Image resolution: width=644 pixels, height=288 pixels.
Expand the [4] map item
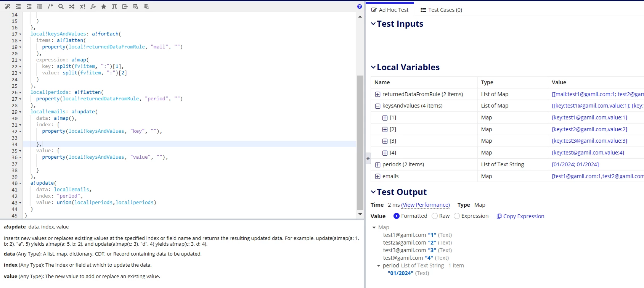click(385, 153)
